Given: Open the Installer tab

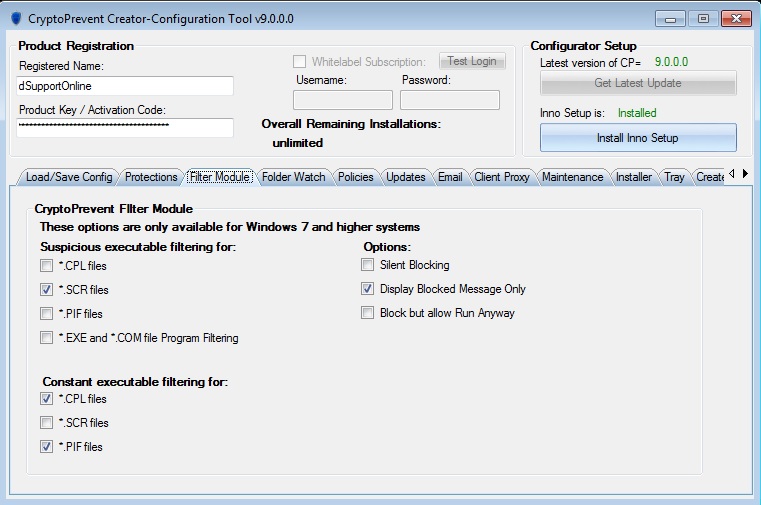Looking at the screenshot, I should click(633, 177).
